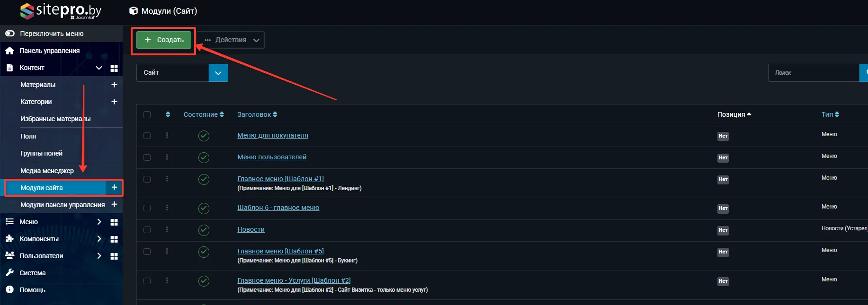The image size is (868, 305).
Task: Open the Контент dashboard grid icon
Action: (x=114, y=68)
